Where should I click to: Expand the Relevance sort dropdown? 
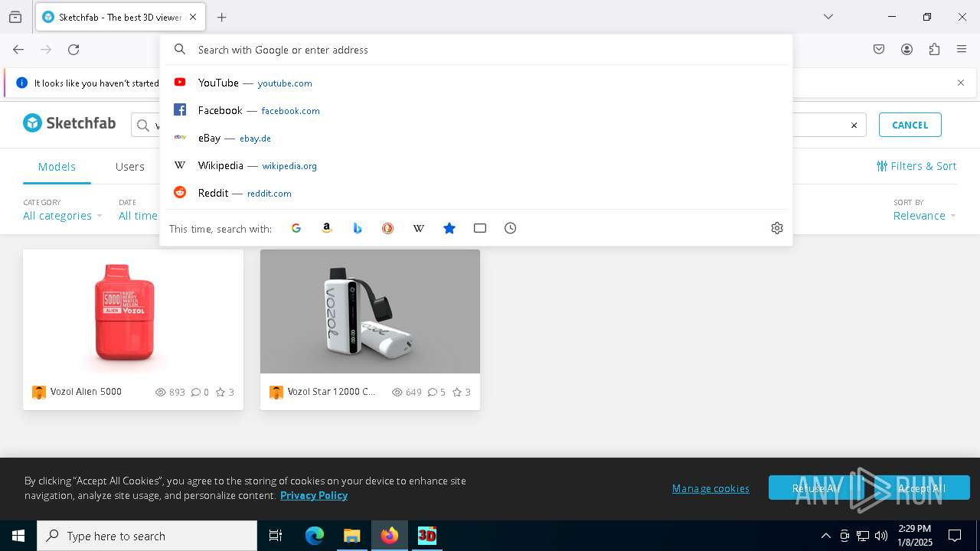pyautogui.click(x=925, y=216)
